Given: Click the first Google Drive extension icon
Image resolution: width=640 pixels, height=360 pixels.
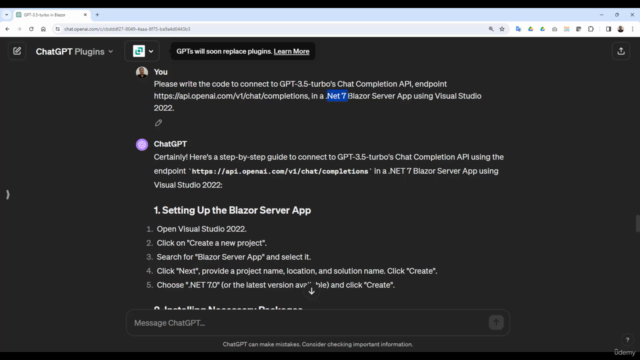Looking at the screenshot, I should 531,29.
